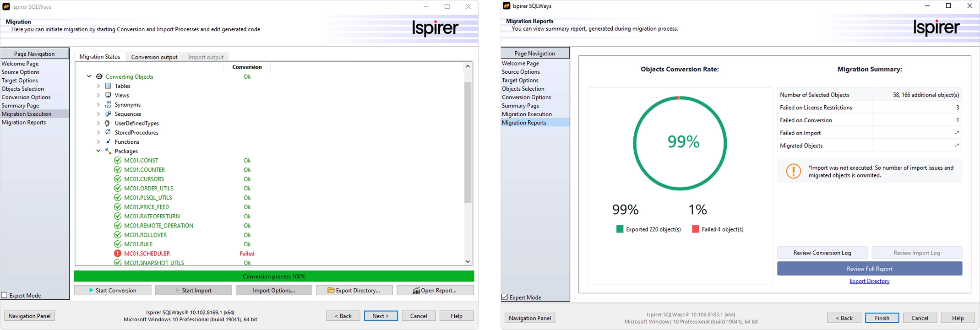Click green check icon beside MC01.CURSORS

[x=118, y=179]
